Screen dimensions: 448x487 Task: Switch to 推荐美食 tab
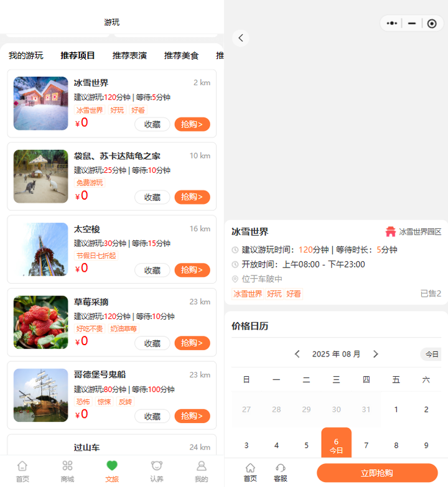(x=181, y=55)
